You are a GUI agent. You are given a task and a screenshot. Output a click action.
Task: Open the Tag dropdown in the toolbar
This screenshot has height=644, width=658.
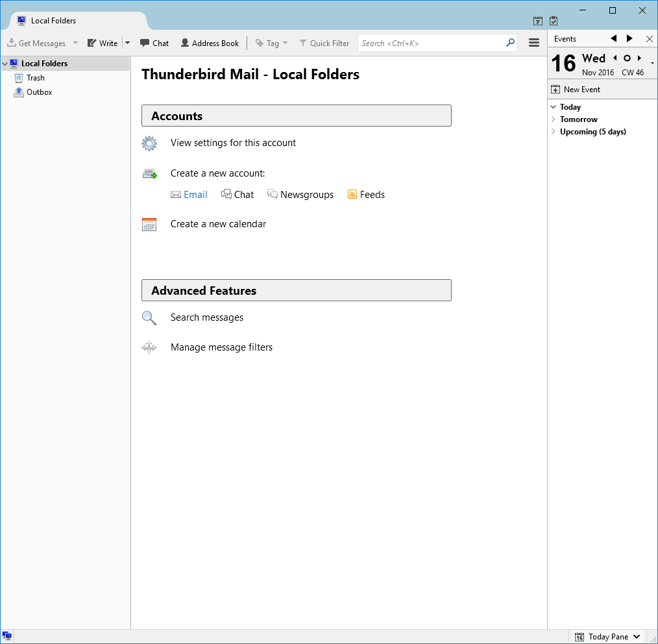(271, 43)
